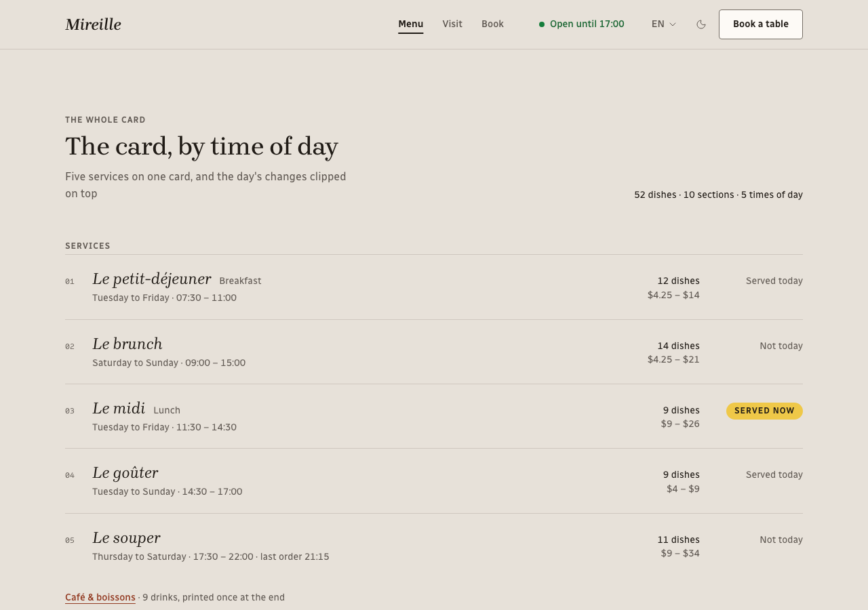Open the Le brunch service row
This screenshot has width=868, height=610.
(x=434, y=352)
